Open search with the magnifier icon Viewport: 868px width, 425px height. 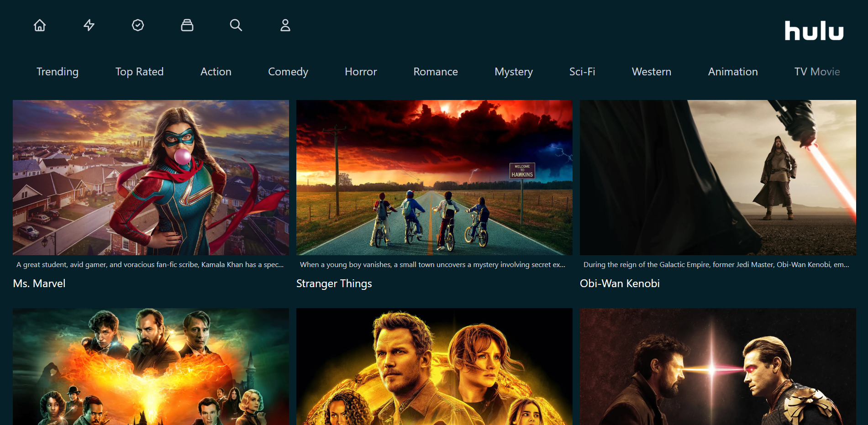coord(236,25)
